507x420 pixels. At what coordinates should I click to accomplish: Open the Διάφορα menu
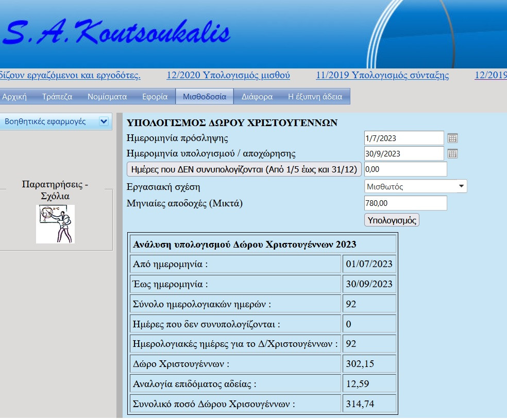coord(257,96)
